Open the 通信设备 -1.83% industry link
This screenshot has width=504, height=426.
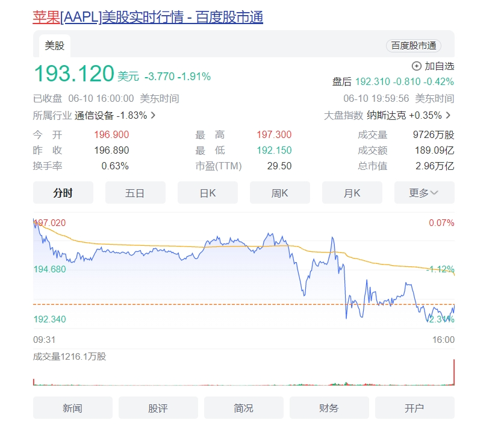pos(111,115)
